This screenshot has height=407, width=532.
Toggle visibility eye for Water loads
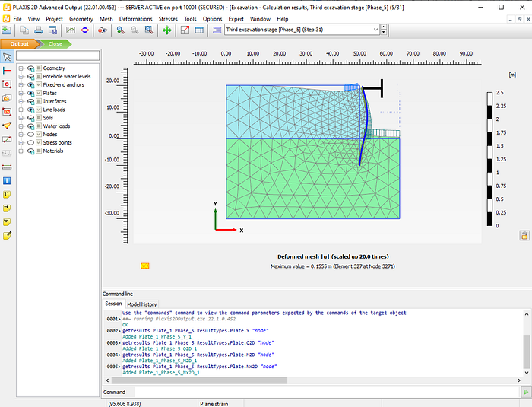pos(30,126)
